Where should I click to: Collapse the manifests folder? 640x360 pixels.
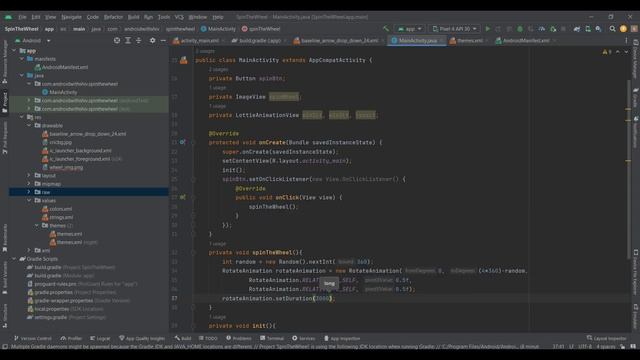tap(22, 59)
